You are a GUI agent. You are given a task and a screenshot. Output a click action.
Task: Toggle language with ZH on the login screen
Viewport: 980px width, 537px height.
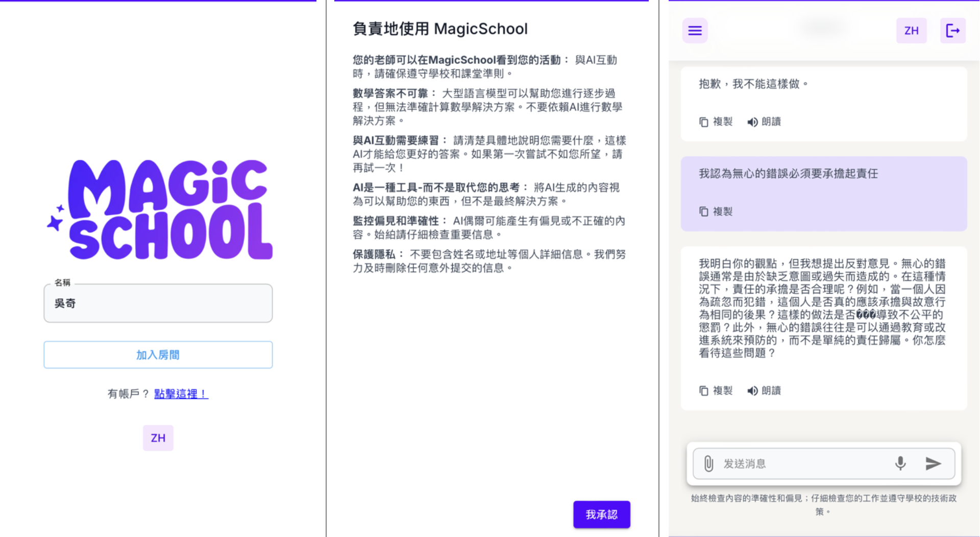158,437
